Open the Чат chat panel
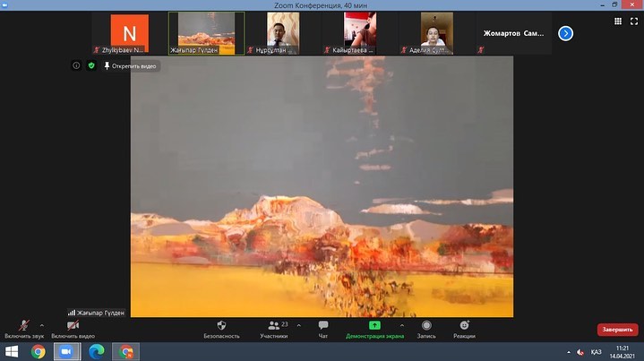This screenshot has width=644, height=361. [323, 330]
